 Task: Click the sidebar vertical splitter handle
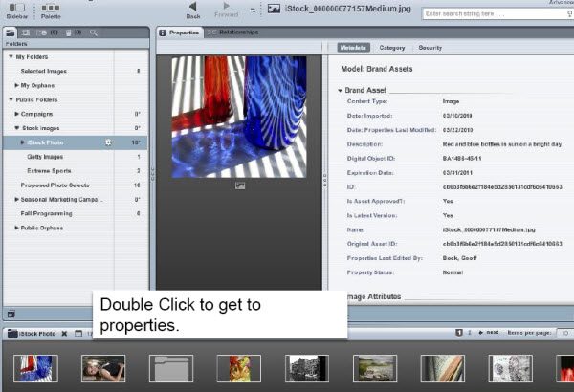pos(153,175)
